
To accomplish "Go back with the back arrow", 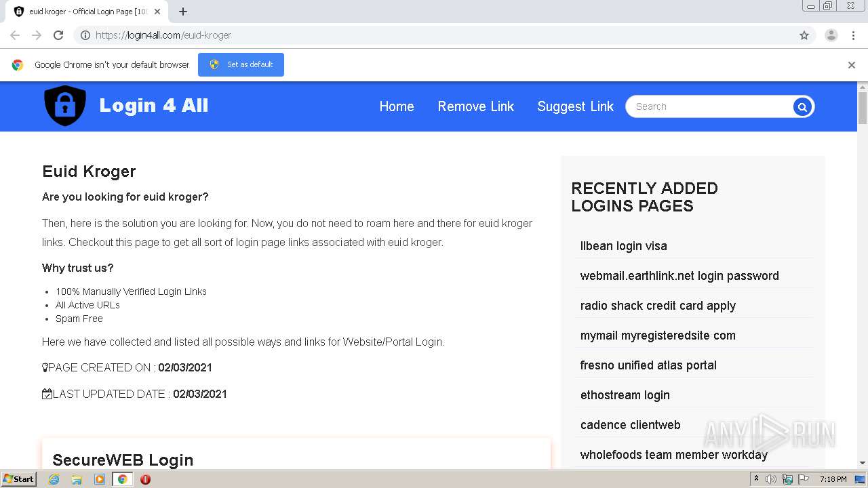I will (x=15, y=35).
